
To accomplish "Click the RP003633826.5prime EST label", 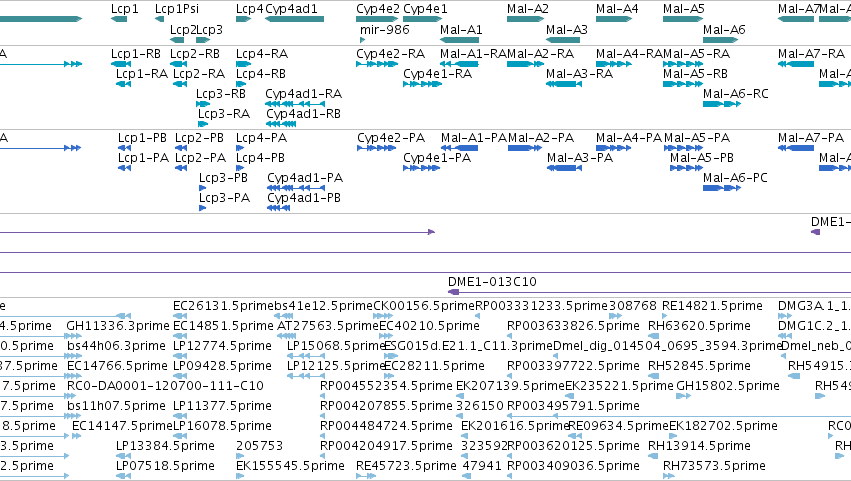I will [x=573, y=326].
